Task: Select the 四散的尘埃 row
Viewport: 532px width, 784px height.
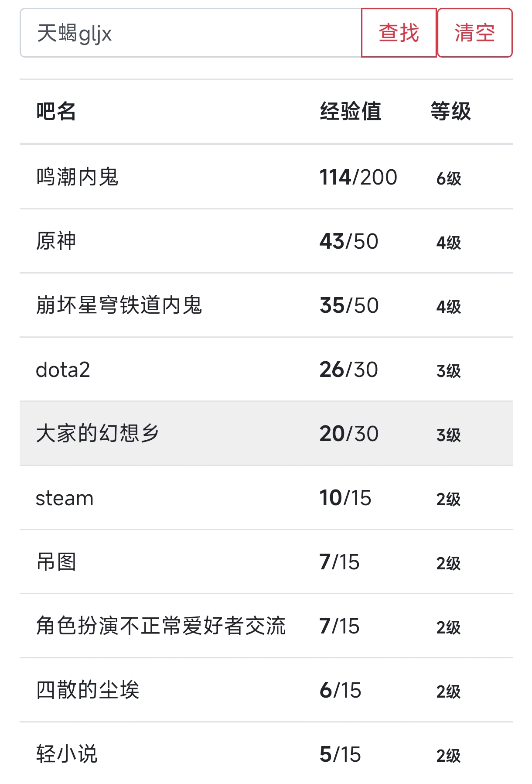Action: tap(266, 690)
